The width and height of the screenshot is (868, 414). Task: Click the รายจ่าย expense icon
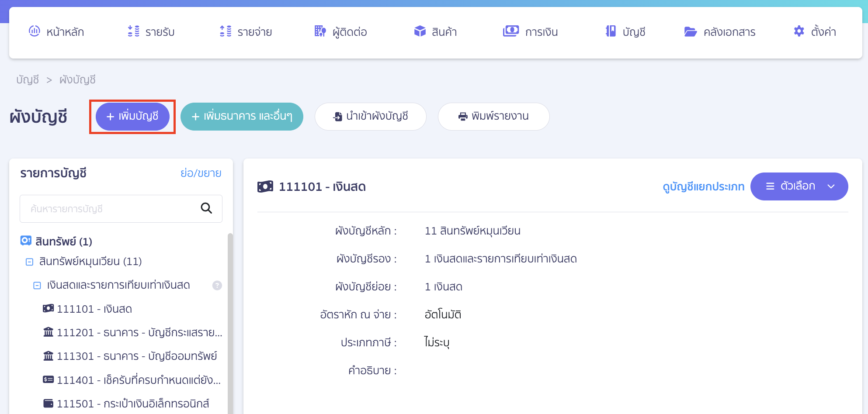coord(226,31)
